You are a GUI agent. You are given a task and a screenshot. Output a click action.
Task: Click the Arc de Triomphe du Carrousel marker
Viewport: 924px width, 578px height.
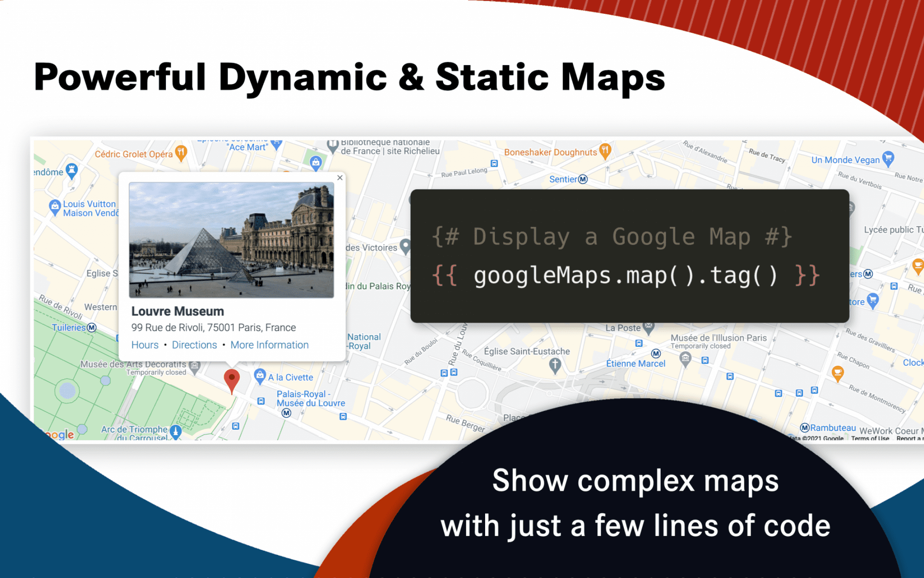pos(176,432)
